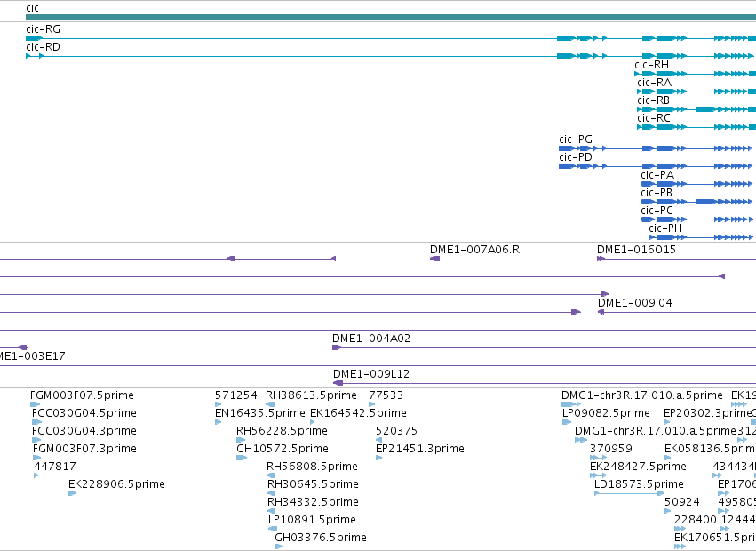Select clone DME1-016O15 label

(x=636, y=250)
